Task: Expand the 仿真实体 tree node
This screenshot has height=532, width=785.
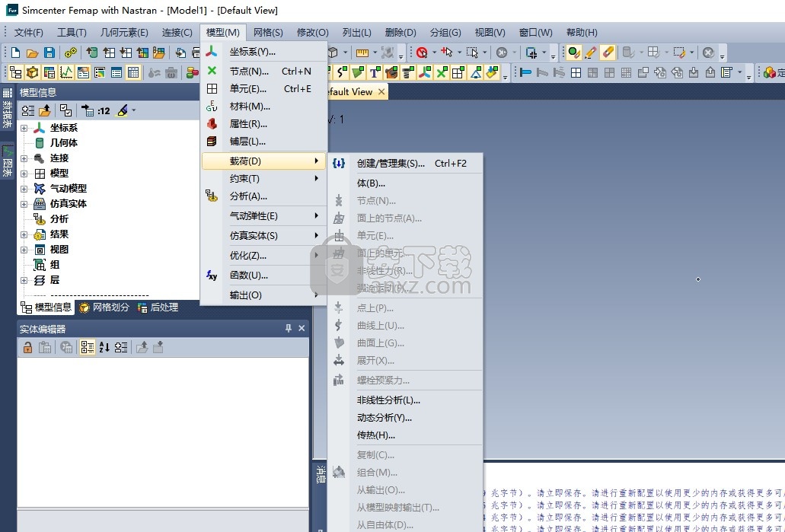Action: point(24,204)
